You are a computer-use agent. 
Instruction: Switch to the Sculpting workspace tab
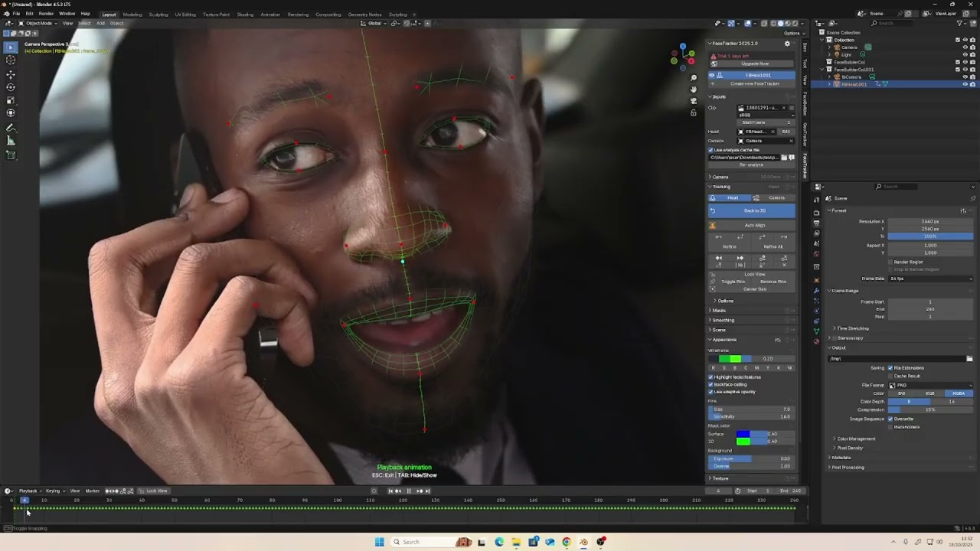point(158,14)
